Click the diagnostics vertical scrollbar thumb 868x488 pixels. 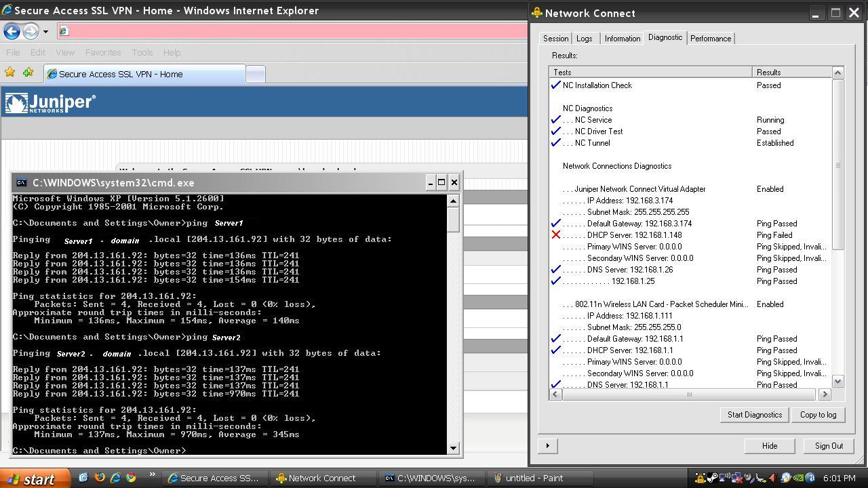tap(837, 165)
